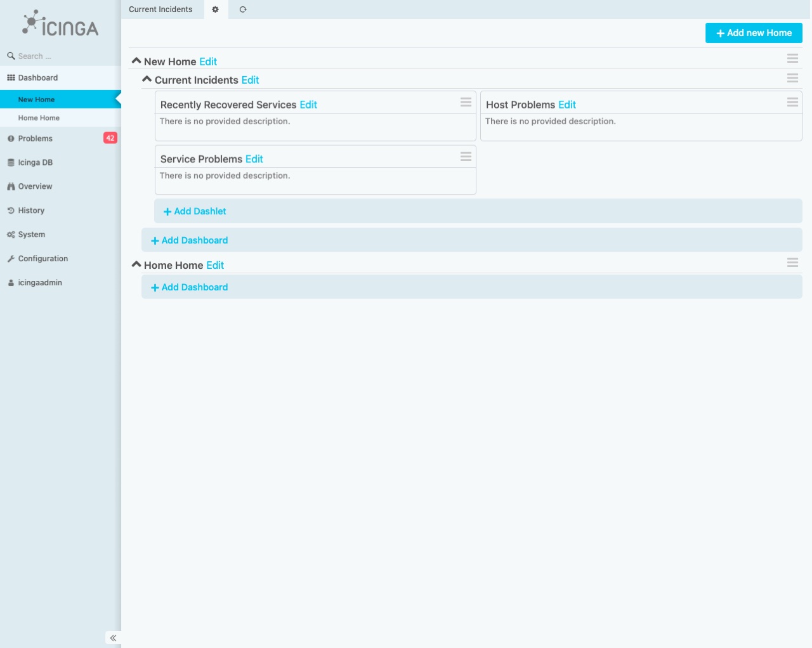Collapse the Home Home section
Viewport: 812px width, 648px height.
click(x=136, y=264)
